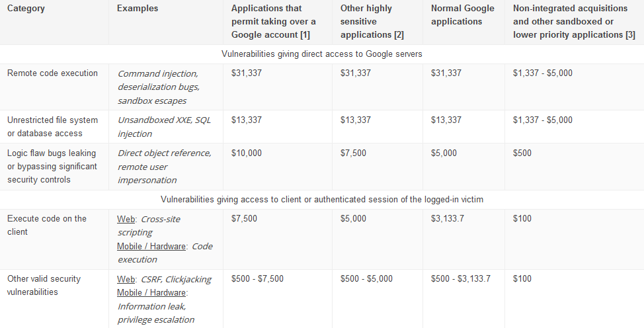The width and height of the screenshot is (644, 328).
Task: Click the Remote code execution row label
Action: coord(52,73)
